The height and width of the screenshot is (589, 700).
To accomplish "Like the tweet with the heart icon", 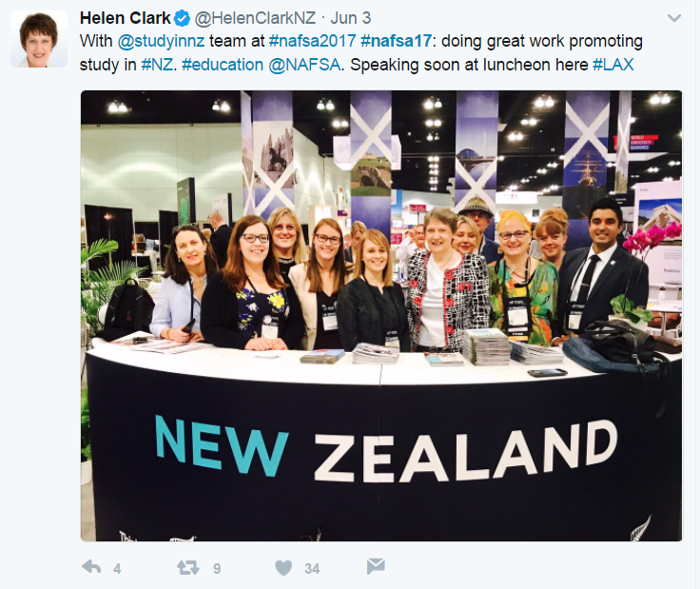I will [283, 568].
